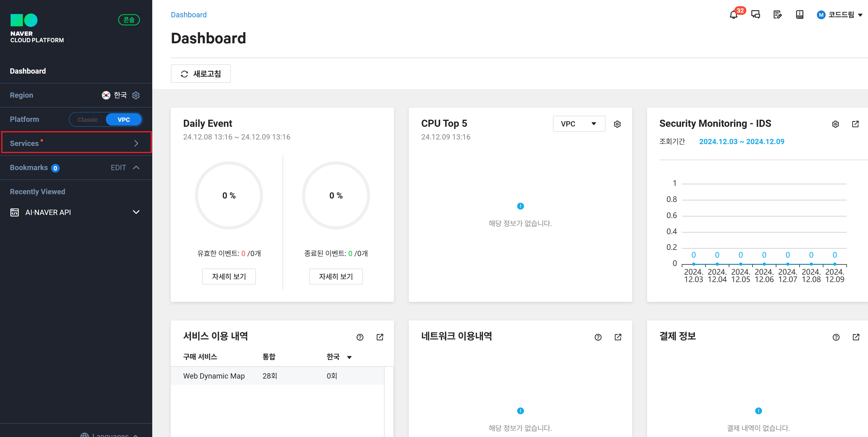Select Dashboard in the sidebar
The width and height of the screenshot is (868, 437).
tap(28, 71)
